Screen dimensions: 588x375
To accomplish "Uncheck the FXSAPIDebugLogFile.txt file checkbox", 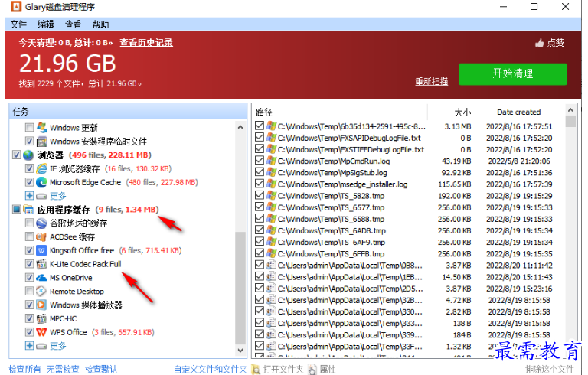I will [x=260, y=138].
